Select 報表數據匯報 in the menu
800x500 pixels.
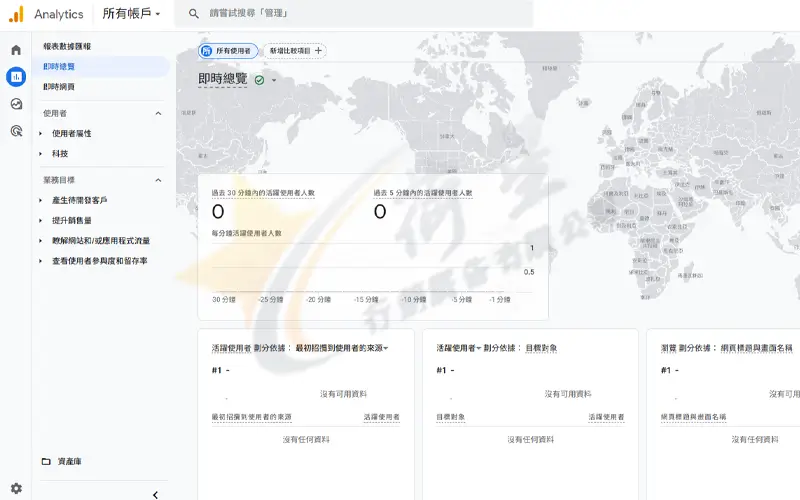67,46
